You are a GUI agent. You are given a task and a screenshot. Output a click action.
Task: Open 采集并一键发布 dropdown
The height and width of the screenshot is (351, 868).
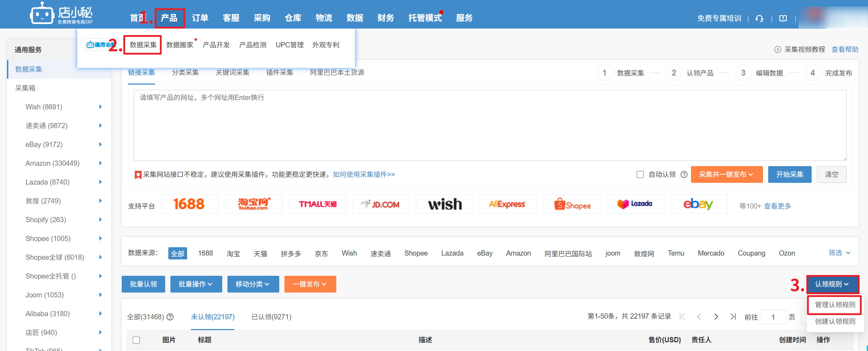click(726, 174)
